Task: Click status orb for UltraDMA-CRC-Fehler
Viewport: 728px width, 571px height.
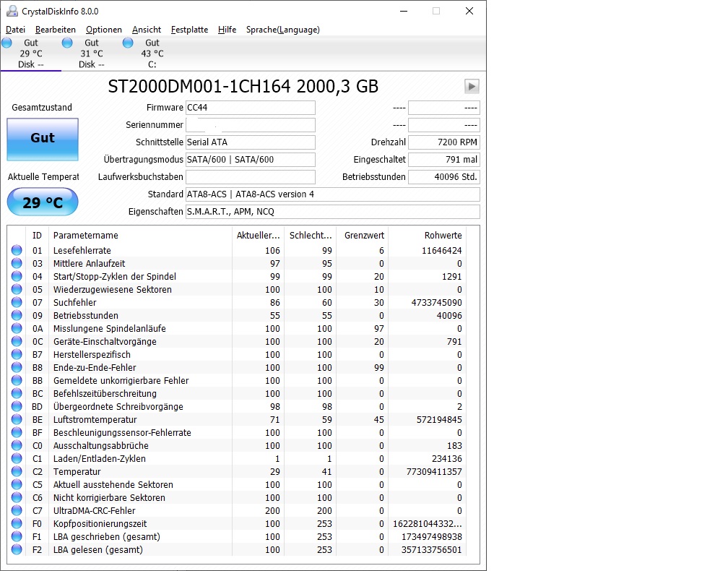Action: click(x=17, y=510)
